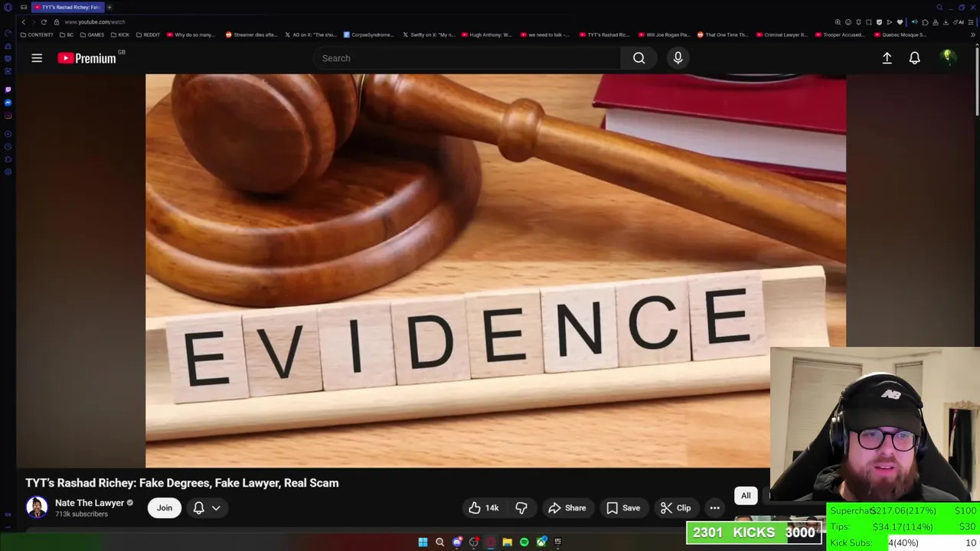Open taskbar search magnifier
Image resolution: width=980 pixels, height=551 pixels.
439,542
